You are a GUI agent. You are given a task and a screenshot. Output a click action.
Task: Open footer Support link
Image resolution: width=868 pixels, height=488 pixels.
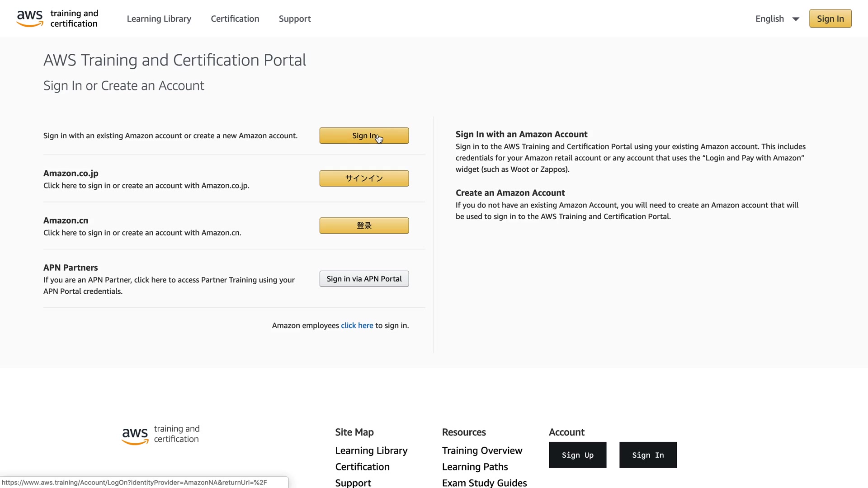(x=353, y=483)
